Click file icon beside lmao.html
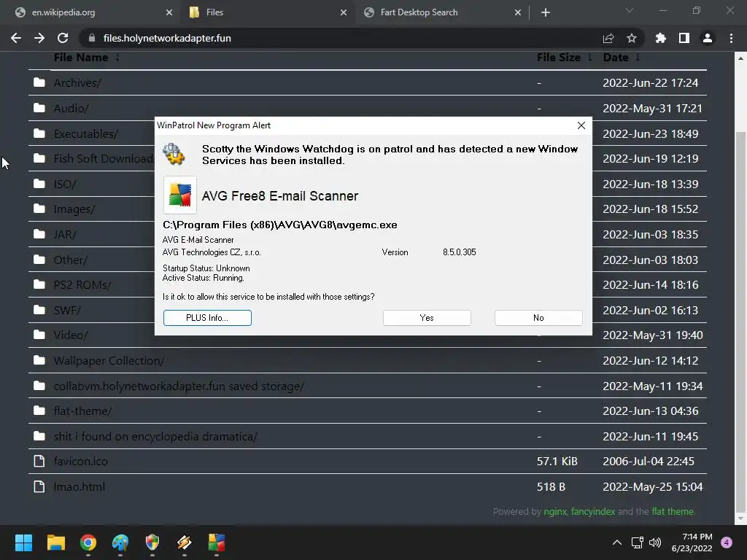This screenshot has height=560, width=747. pyautogui.click(x=39, y=486)
